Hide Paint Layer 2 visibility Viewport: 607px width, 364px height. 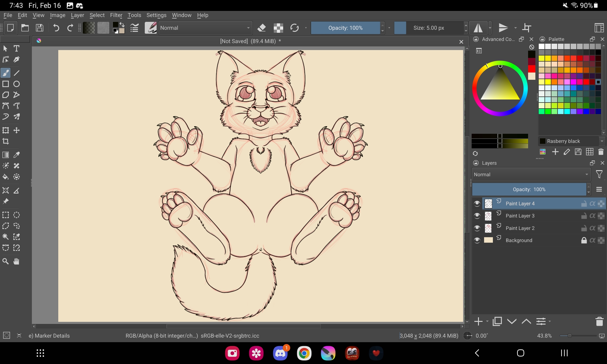pyautogui.click(x=477, y=228)
